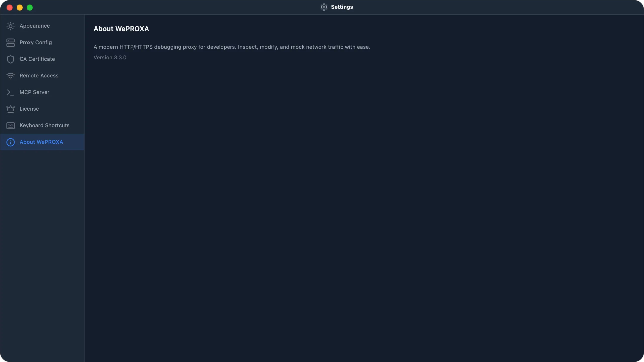This screenshot has width=644, height=362.
Task: Switch to Proxy Config section
Action: click(x=42, y=43)
